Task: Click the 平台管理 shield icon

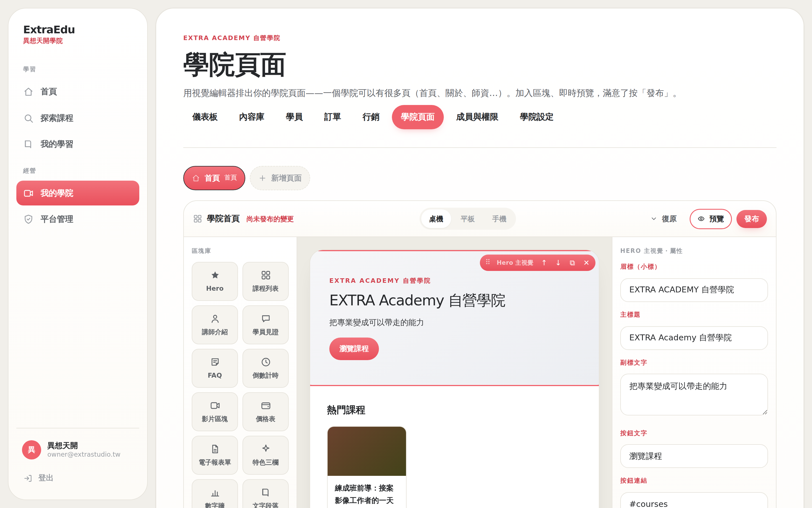Action: point(28,219)
